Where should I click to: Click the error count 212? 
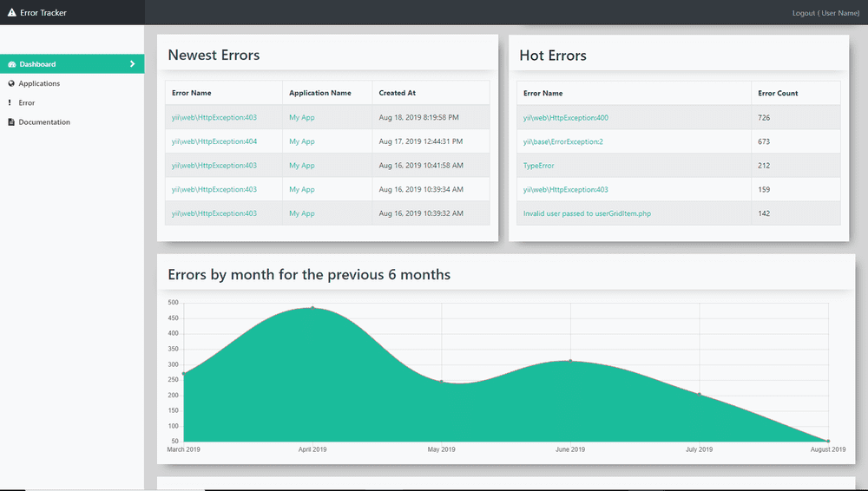click(x=764, y=166)
